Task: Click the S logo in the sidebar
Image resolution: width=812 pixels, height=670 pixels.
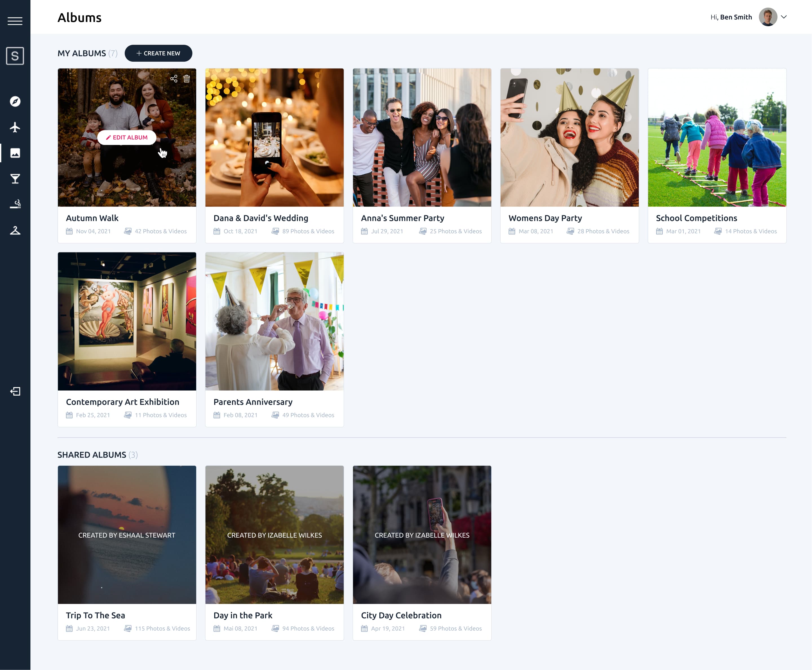Action: pyautogui.click(x=15, y=56)
